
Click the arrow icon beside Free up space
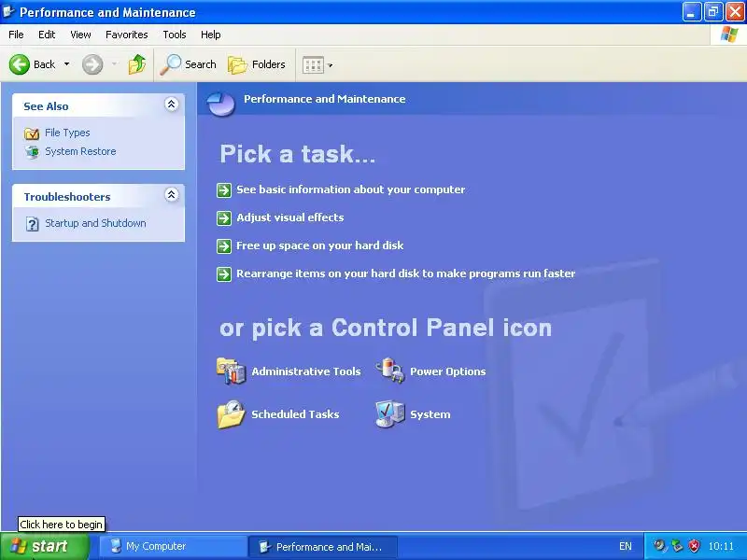click(224, 246)
